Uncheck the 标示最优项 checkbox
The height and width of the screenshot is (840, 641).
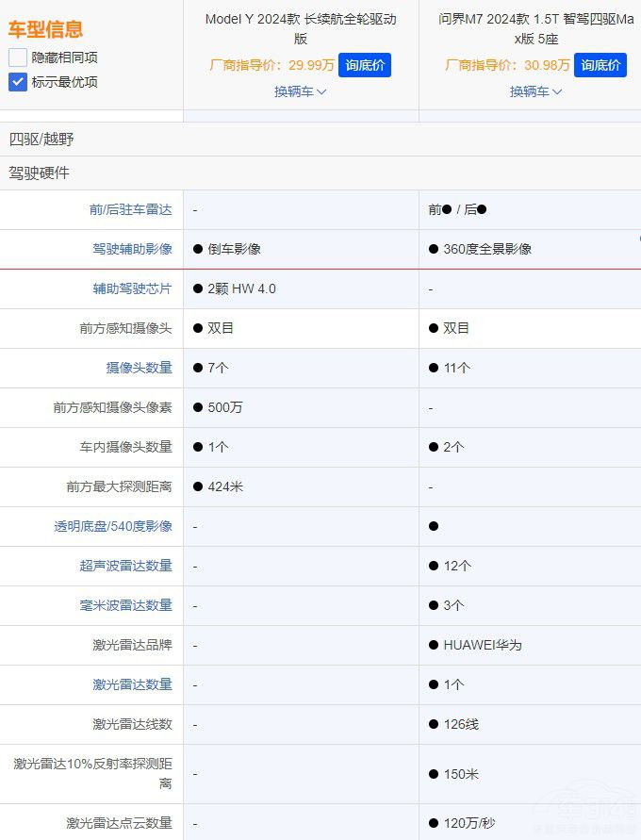[x=18, y=82]
